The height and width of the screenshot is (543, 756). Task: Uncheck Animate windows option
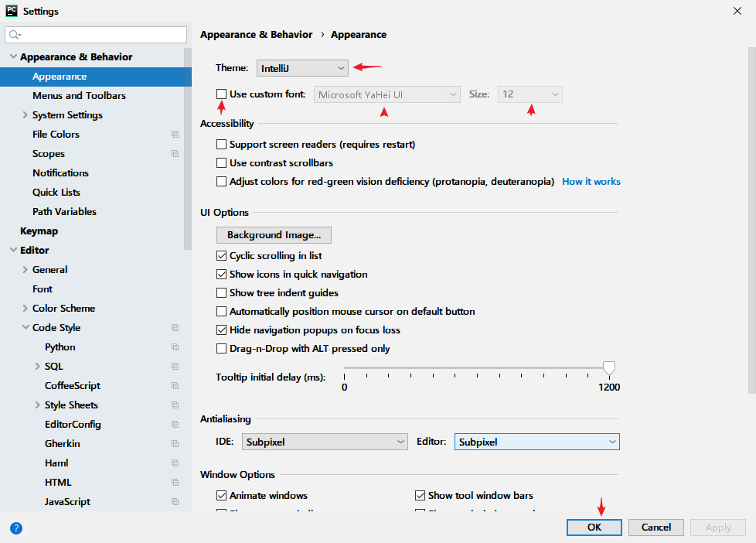tap(221, 495)
